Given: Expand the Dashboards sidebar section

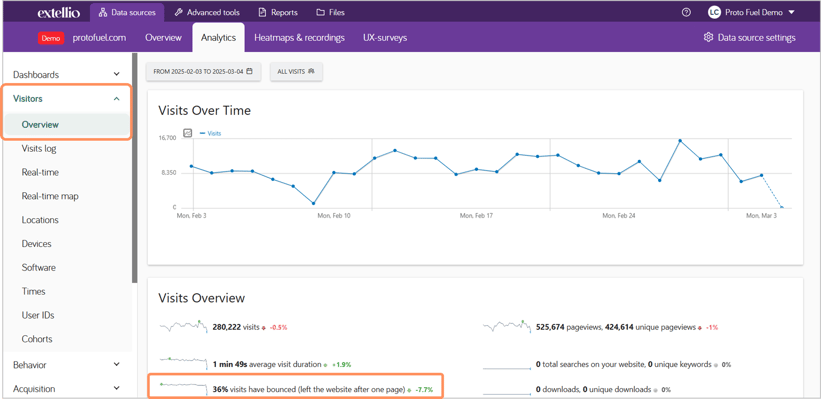Looking at the screenshot, I should click(x=66, y=74).
